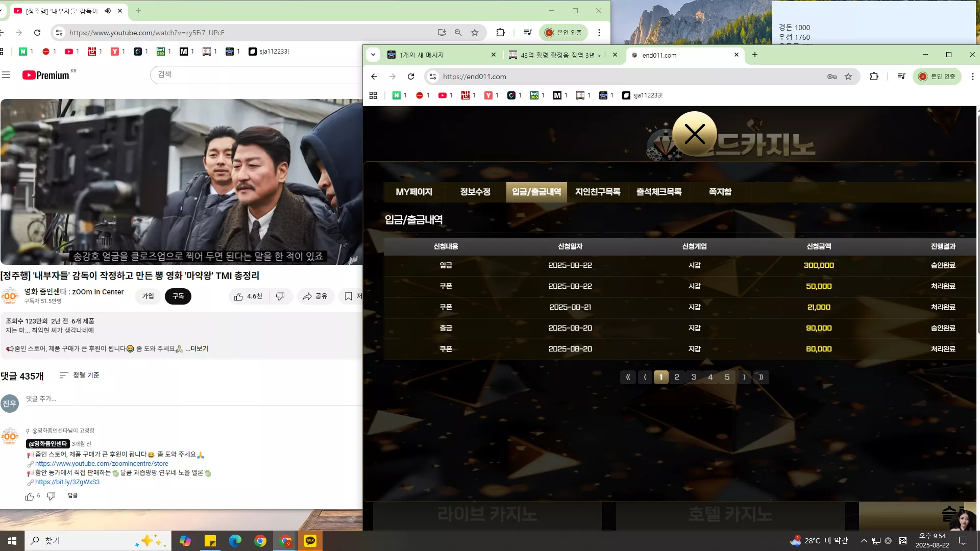Mute the YouTube tab via speaker icon

coord(108,11)
